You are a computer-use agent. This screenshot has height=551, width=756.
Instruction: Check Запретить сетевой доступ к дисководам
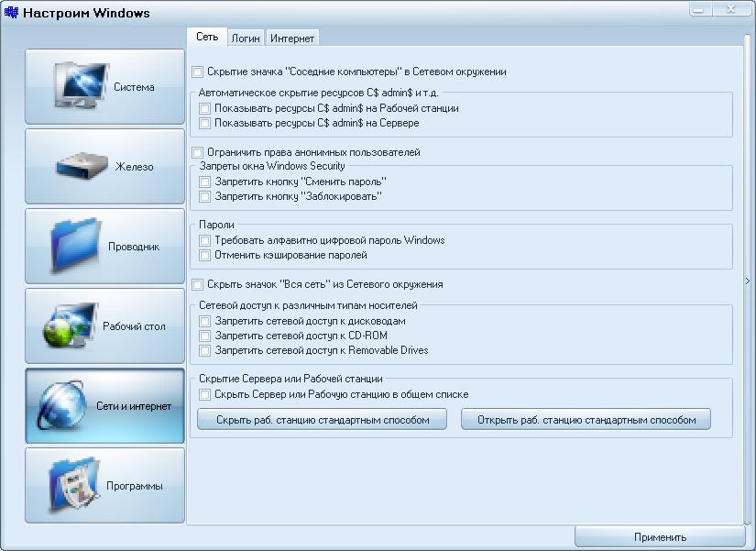204,321
